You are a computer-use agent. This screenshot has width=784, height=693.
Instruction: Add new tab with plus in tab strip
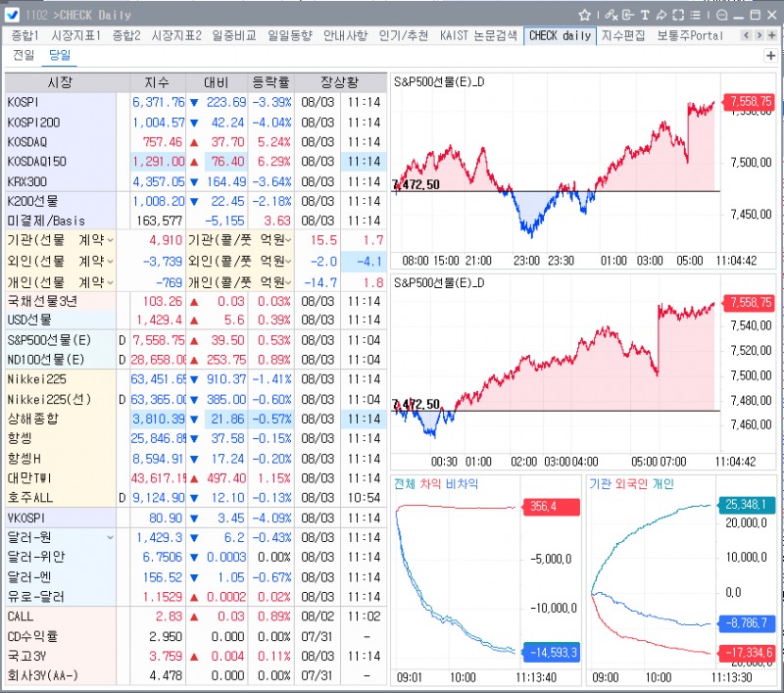(772, 35)
